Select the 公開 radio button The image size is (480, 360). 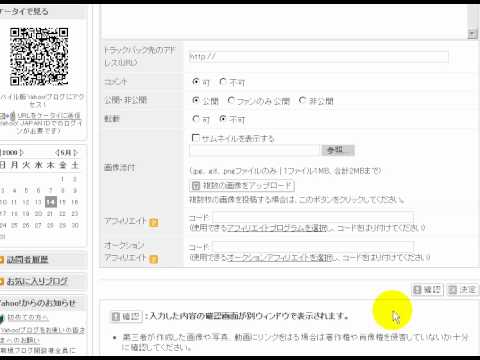[x=196, y=100]
